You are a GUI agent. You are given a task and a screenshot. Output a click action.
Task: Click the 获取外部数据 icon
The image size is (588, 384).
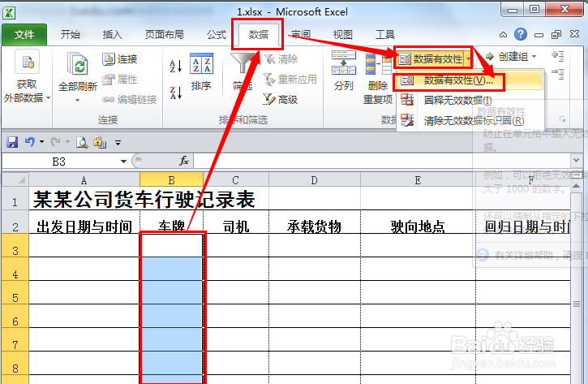point(27,62)
